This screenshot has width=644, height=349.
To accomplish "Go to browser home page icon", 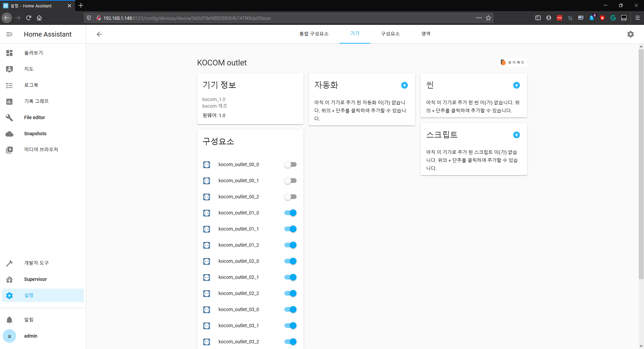I will (x=39, y=18).
